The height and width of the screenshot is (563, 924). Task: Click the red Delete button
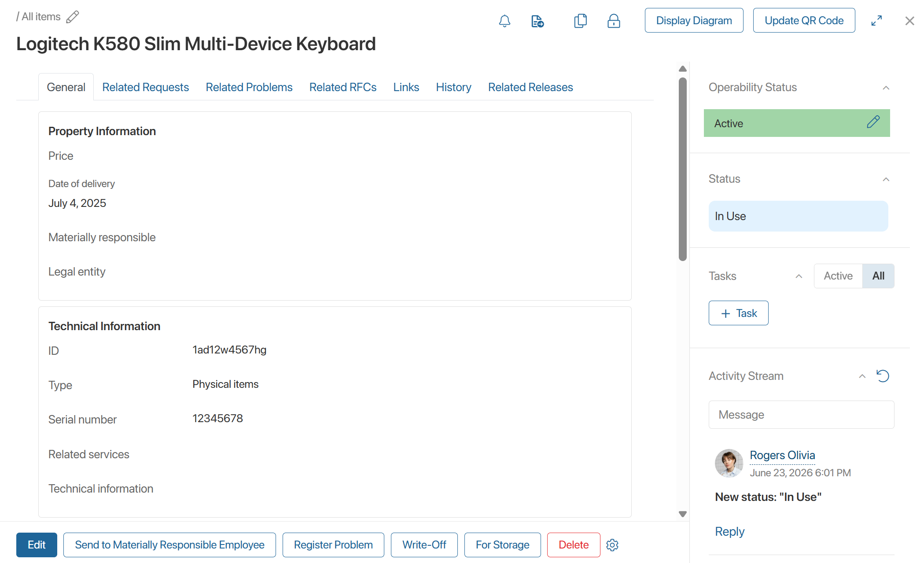pos(574,545)
